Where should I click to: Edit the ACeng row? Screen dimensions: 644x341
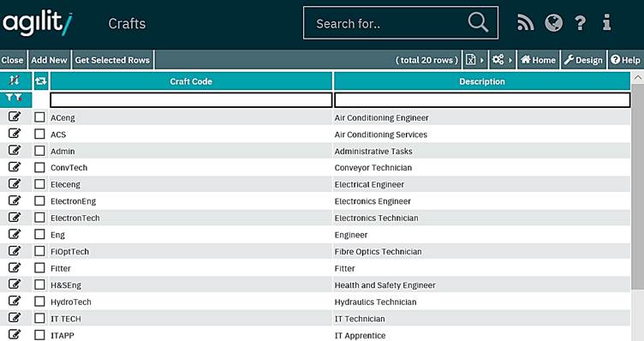[15, 117]
